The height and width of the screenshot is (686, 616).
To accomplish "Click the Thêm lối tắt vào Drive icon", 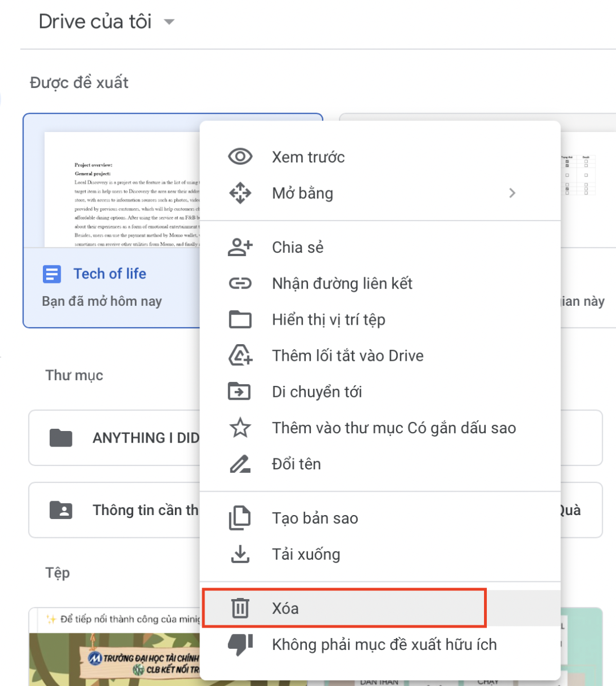I will tap(241, 355).
